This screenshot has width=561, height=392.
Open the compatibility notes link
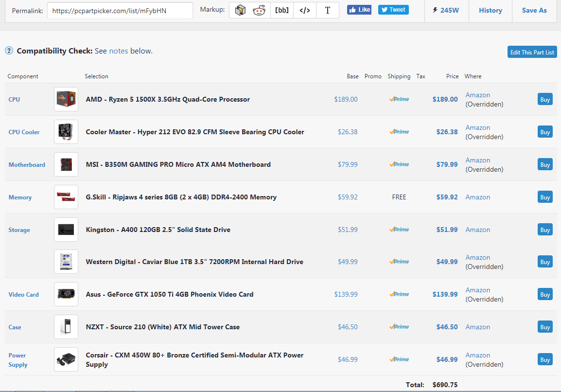click(x=119, y=51)
